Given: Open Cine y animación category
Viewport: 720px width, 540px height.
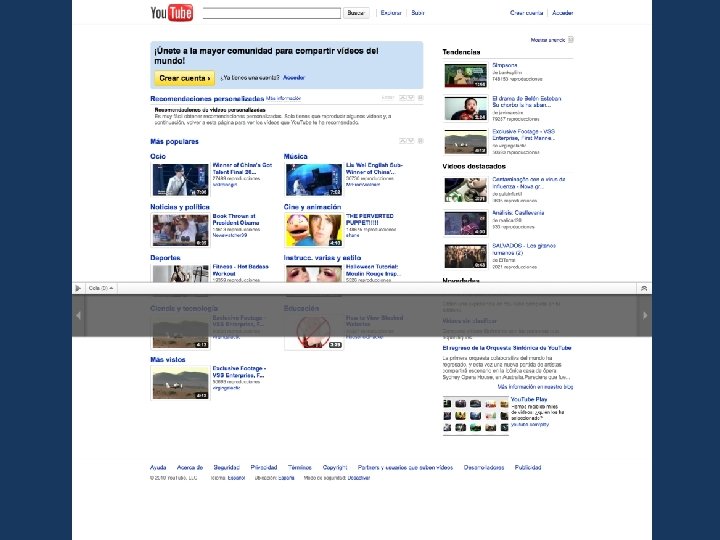Looking at the screenshot, I should click(312, 207).
